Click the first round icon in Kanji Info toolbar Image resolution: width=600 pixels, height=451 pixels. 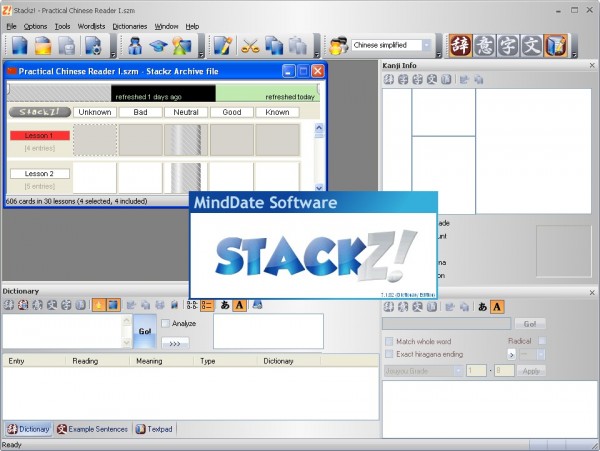389,80
